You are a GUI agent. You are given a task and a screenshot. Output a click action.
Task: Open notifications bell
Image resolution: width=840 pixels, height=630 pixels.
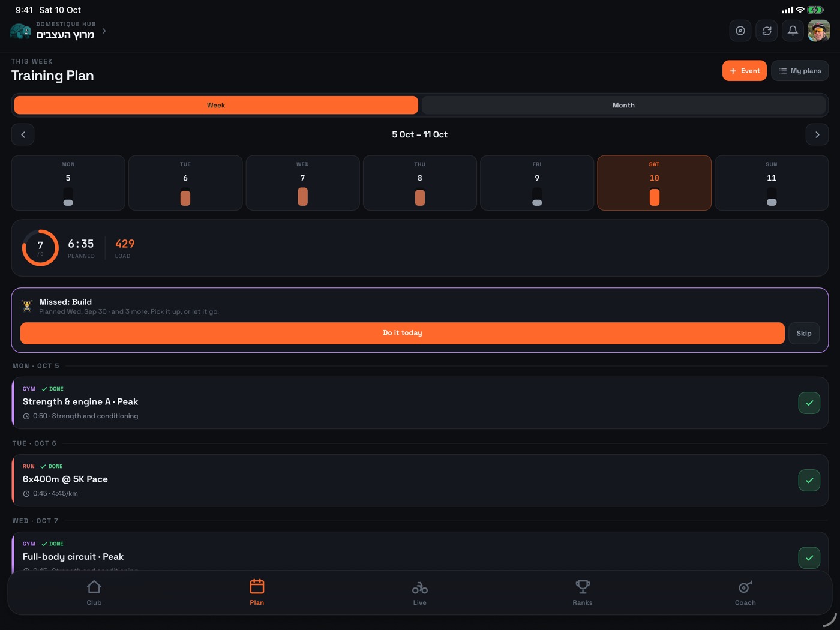point(793,31)
